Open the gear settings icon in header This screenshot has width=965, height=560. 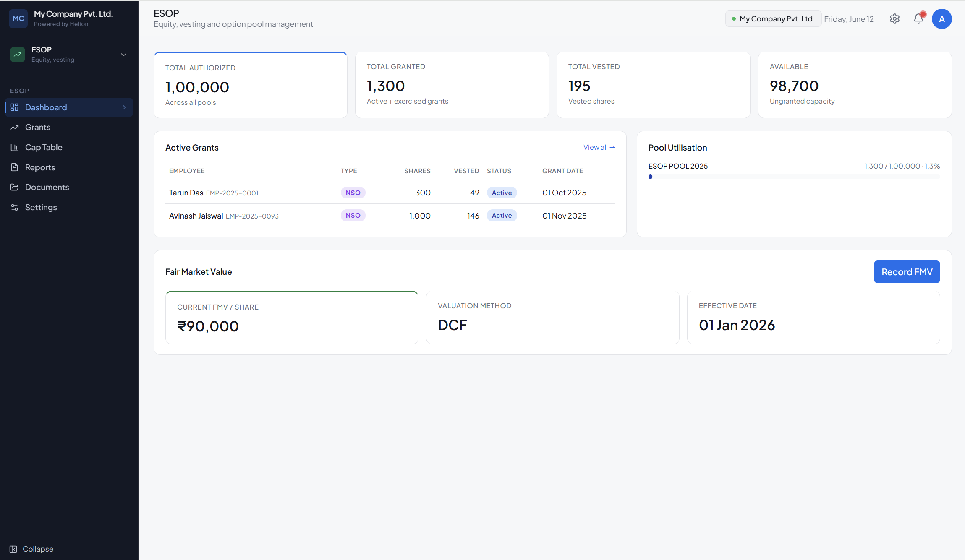894,19
